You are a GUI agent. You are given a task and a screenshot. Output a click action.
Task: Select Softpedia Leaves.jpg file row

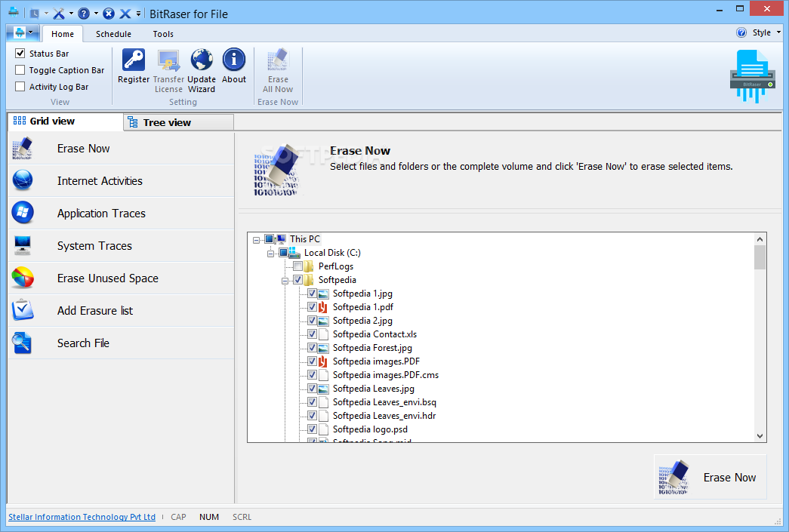click(374, 389)
